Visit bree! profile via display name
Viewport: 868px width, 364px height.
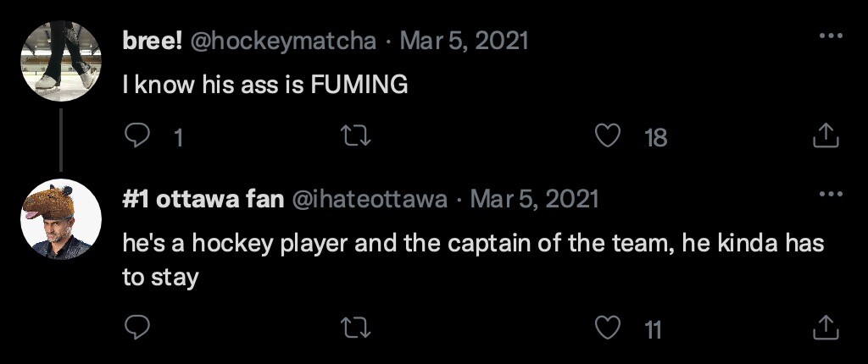click(x=153, y=41)
